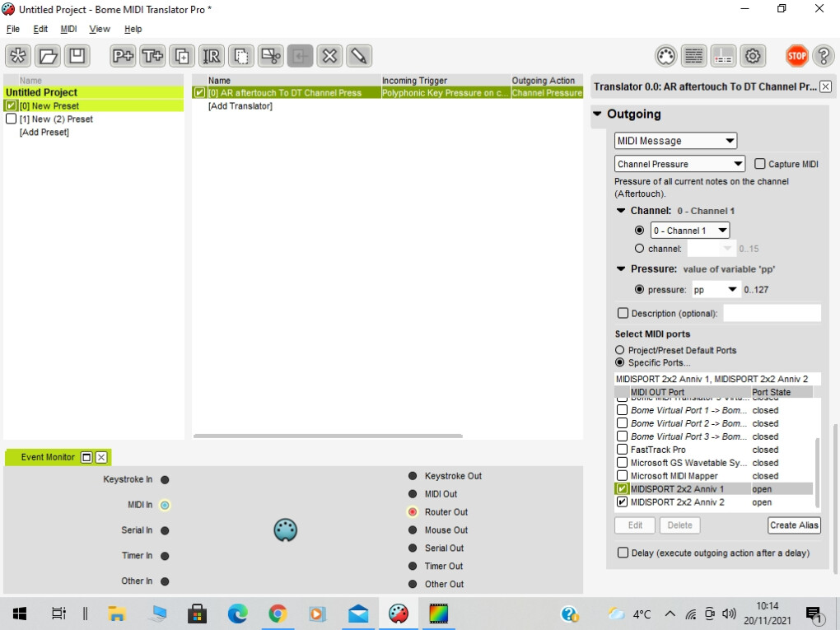The width and height of the screenshot is (840, 630).
Task: Rename the selected item with IR icon
Action: pyautogui.click(x=211, y=56)
